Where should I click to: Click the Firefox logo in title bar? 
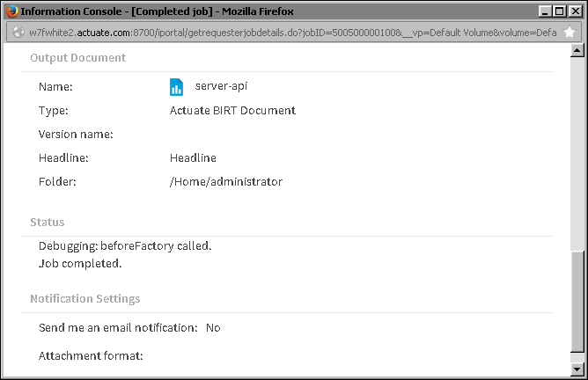coord(11,11)
